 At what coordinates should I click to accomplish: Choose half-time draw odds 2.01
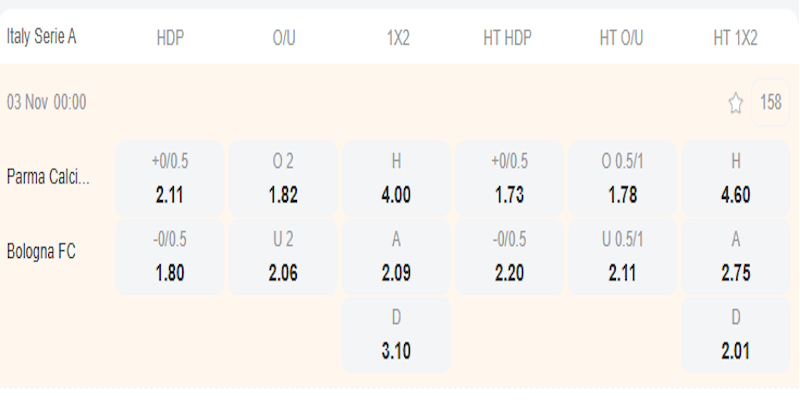736,335
